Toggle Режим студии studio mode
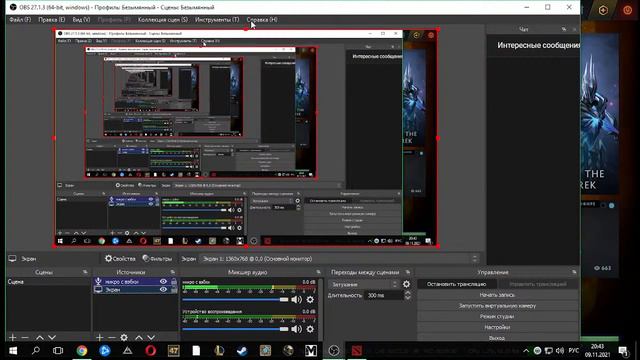Image resolution: width=640 pixels, height=360 pixels. 497,316
